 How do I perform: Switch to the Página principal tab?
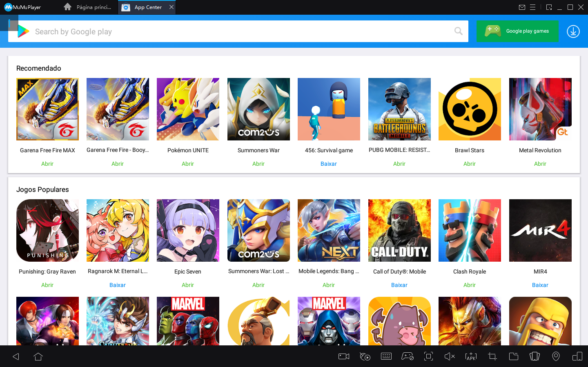(88, 7)
